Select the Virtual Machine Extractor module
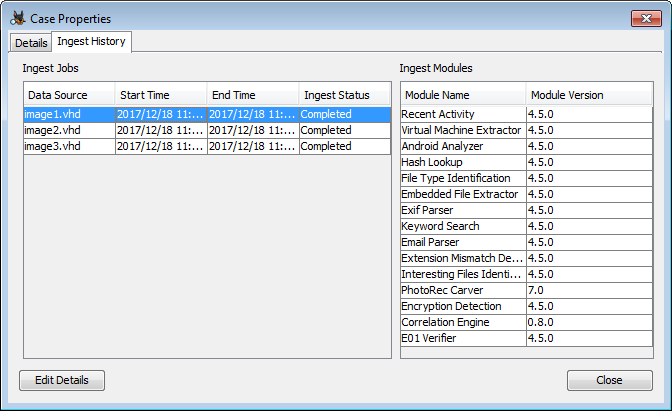The width and height of the screenshot is (672, 411). (527, 130)
